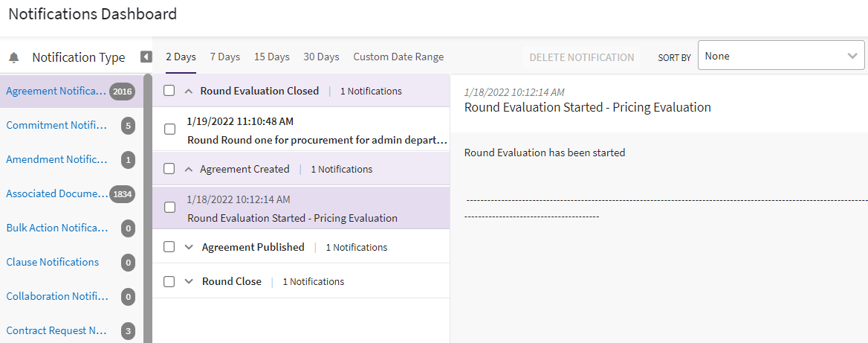This screenshot has width=868, height=343.
Task: Open Amendment Notifications category
Action: (x=56, y=159)
